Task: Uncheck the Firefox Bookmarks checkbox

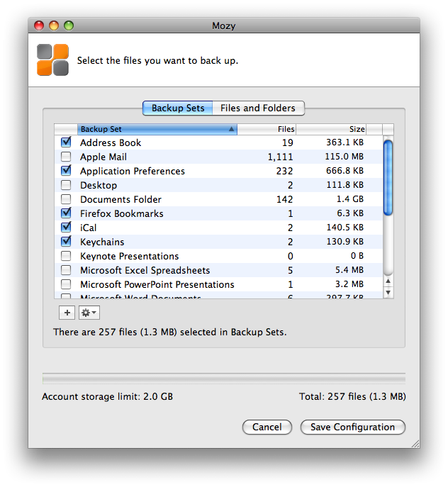Action: pyautogui.click(x=66, y=213)
